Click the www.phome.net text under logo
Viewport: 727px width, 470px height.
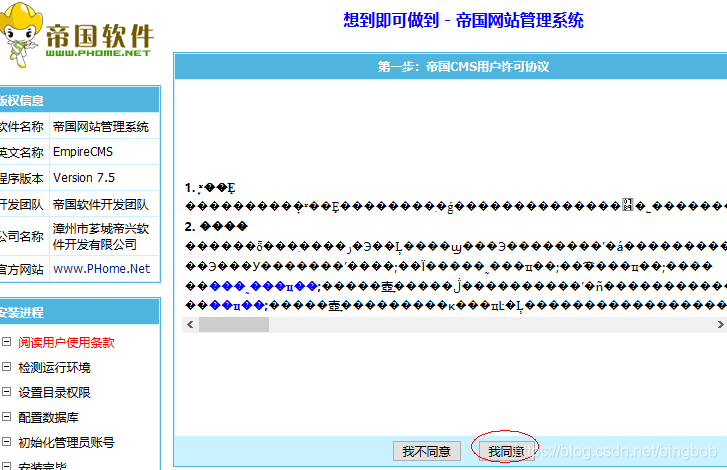tap(98, 53)
